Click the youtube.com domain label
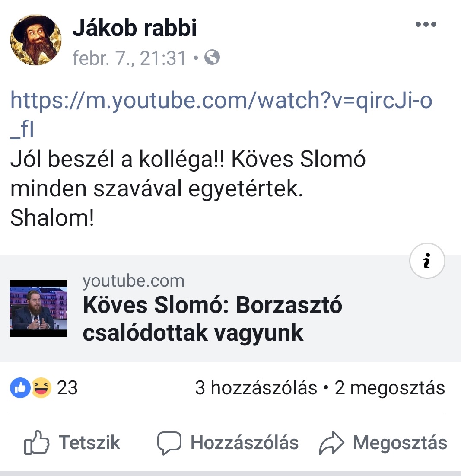 click(x=134, y=281)
